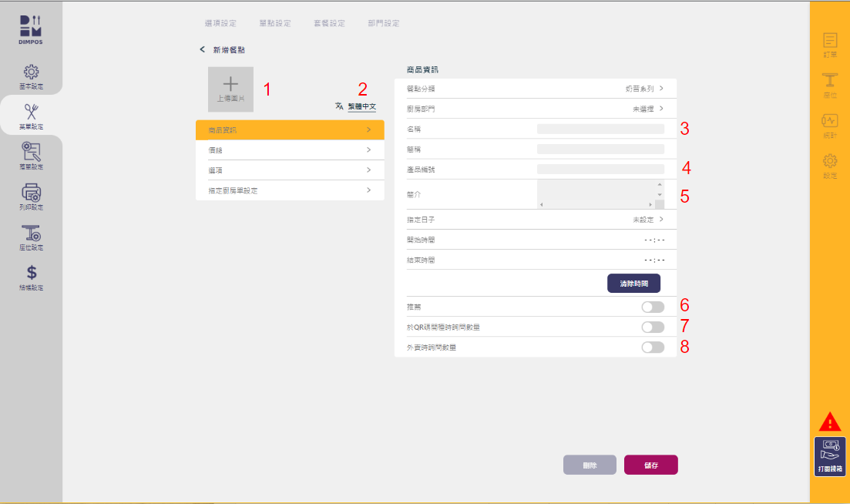Image resolution: width=850 pixels, height=504 pixels.
Task: Switch to the 套餐設定 tab
Action: (329, 23)
